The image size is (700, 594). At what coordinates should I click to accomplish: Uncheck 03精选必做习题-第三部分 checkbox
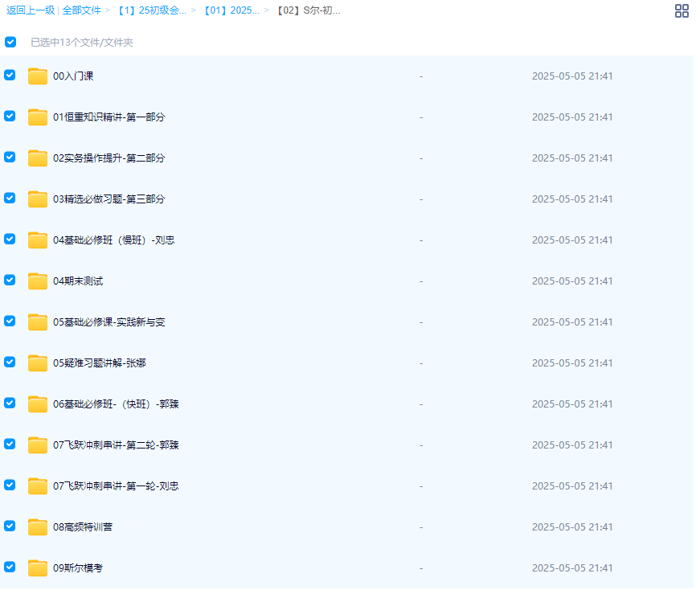(x=10, y=199)
